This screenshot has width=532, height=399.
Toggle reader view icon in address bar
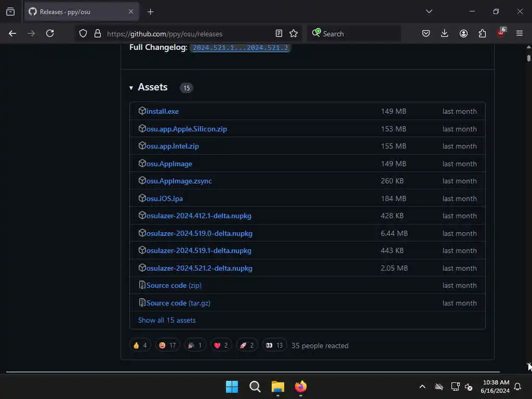(279, 34)
